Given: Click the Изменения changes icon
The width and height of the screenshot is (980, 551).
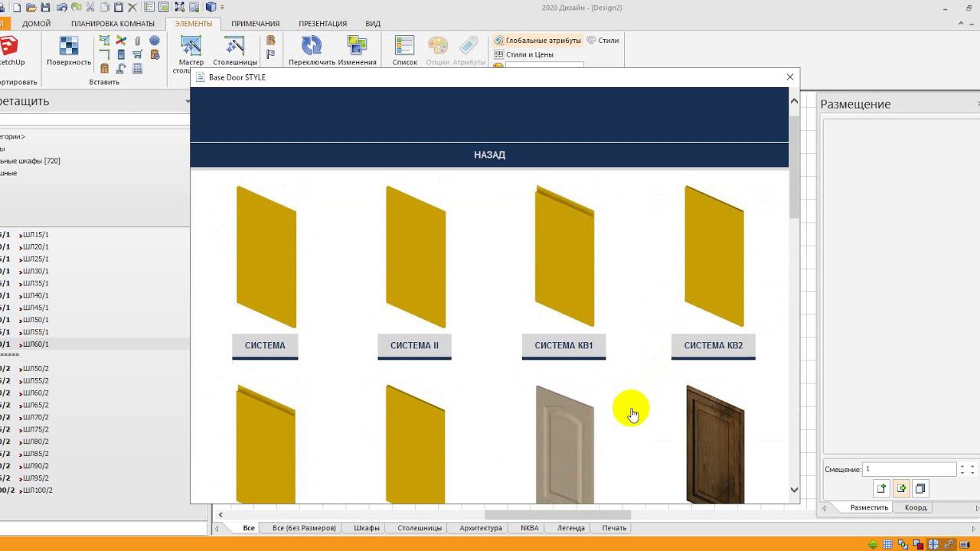Looking at the screenshot, I should pyautogui.click(x=358, y=51).
